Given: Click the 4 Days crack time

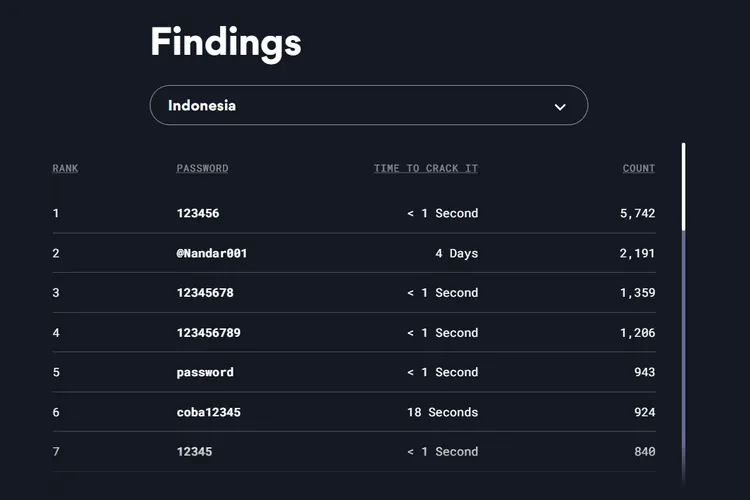Looking at the screenshot, I should point(456,253).
